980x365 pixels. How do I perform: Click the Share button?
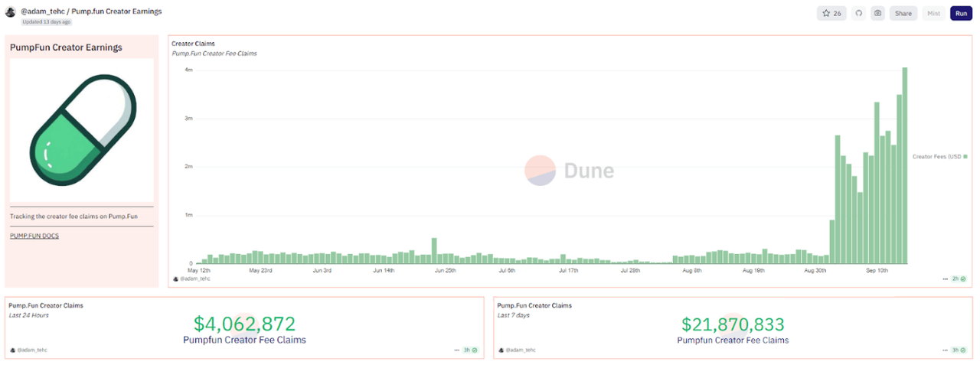point(903,13)
